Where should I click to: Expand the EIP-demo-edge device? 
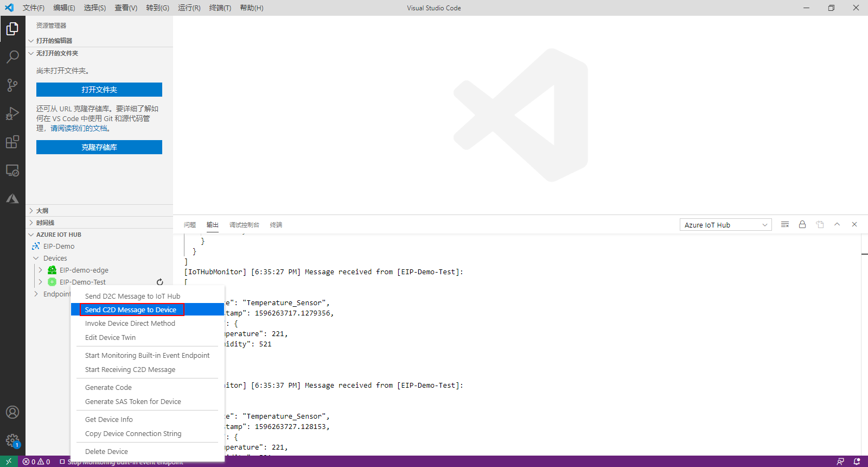(x=40, y=270)
